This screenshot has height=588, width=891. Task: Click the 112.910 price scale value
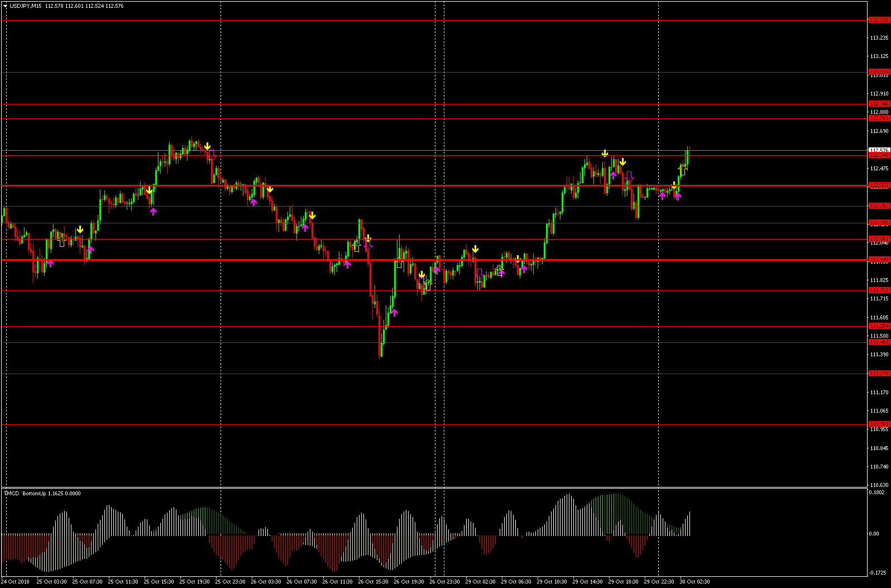(x=879, y=94)
